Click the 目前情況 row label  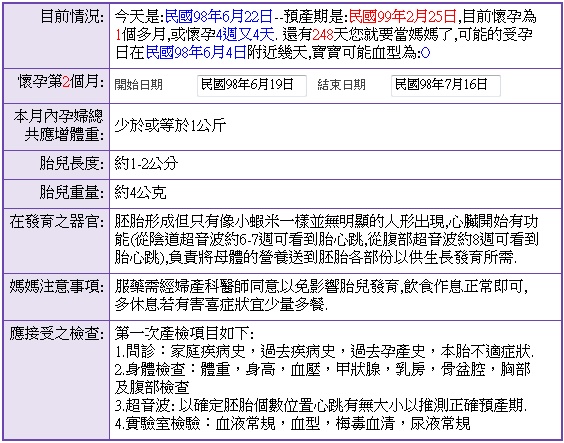(72, 17)
